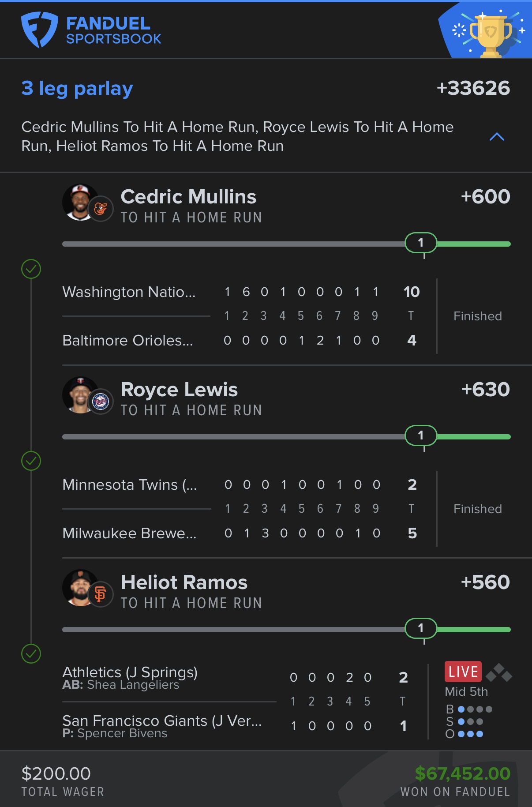Click the FanDuel shield logo icon
The image size is (532, 807).
pyautogui.click(x=39, y=30)
